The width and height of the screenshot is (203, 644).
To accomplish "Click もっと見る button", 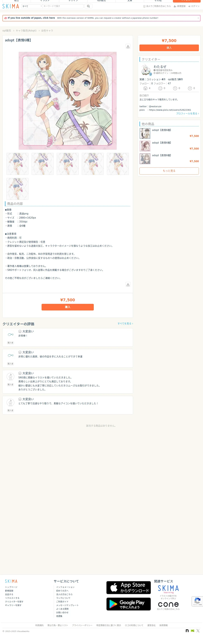I will [169, 171].
